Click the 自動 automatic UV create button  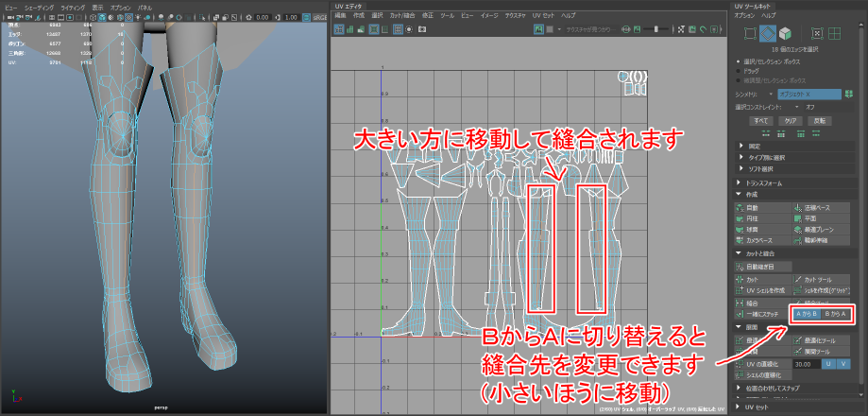[x=763, y=208]
